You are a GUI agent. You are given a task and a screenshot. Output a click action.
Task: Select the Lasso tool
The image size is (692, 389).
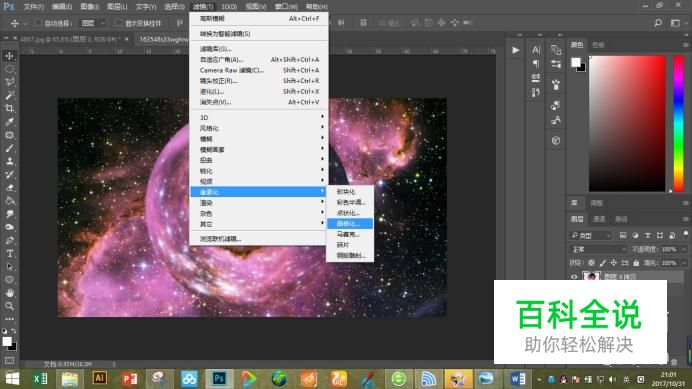pos(9,82)
